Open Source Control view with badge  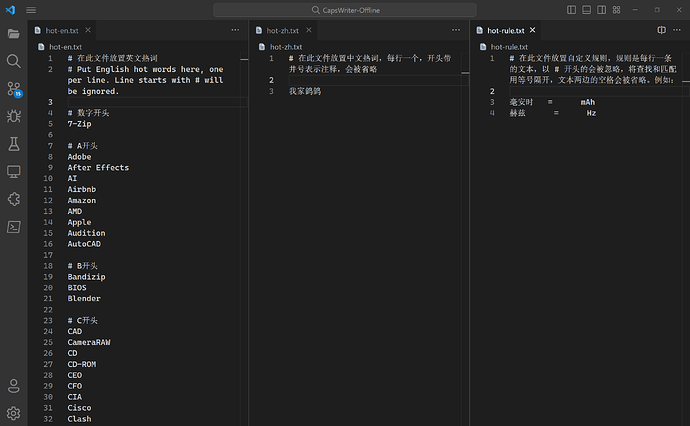click(14, 89)
